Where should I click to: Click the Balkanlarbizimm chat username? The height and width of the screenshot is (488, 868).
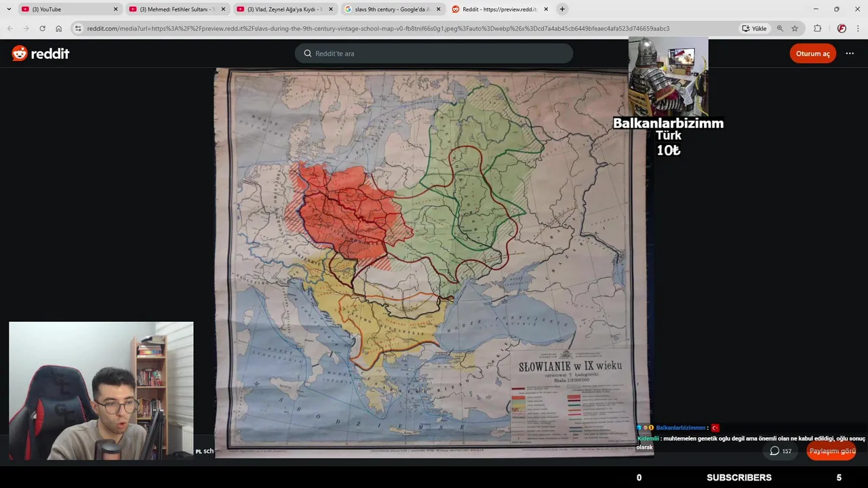coord(681,428)
